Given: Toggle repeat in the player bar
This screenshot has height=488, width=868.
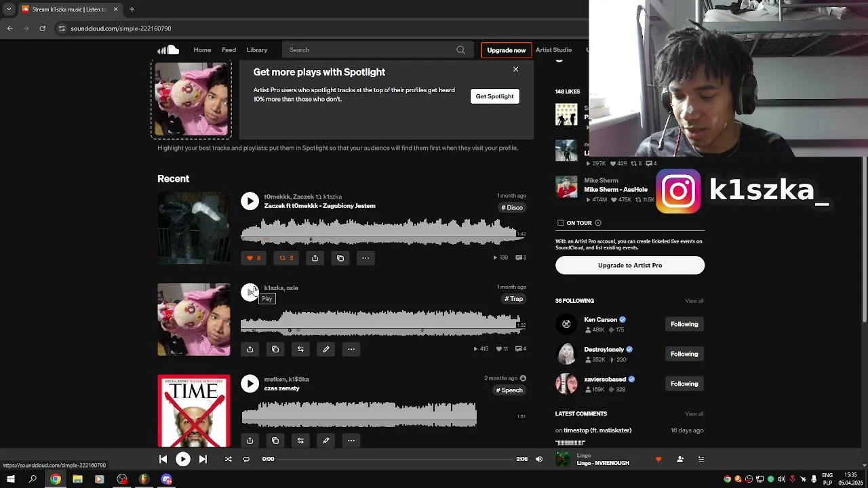Looking at the screenshot, I should 246,459.
